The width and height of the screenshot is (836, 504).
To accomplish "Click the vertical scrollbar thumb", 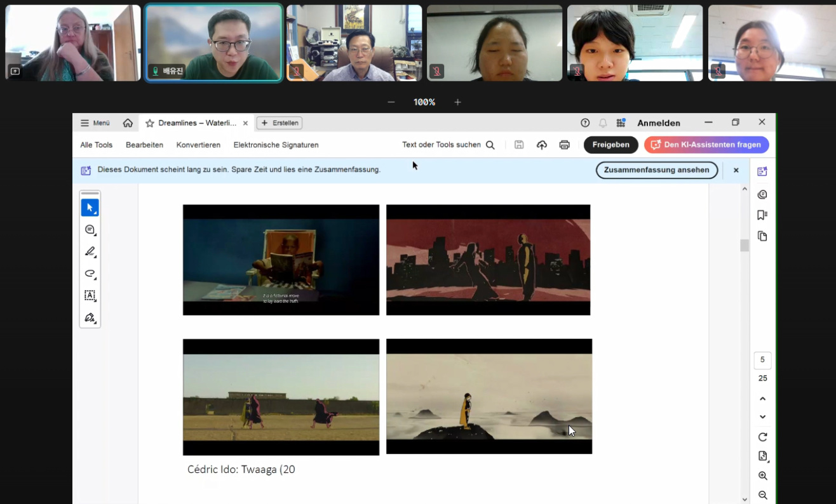I will (745, 245).
